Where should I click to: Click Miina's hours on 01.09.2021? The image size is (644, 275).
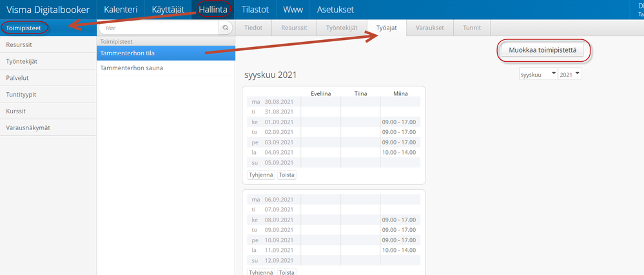pyautogui.click(x=399, y=122)
